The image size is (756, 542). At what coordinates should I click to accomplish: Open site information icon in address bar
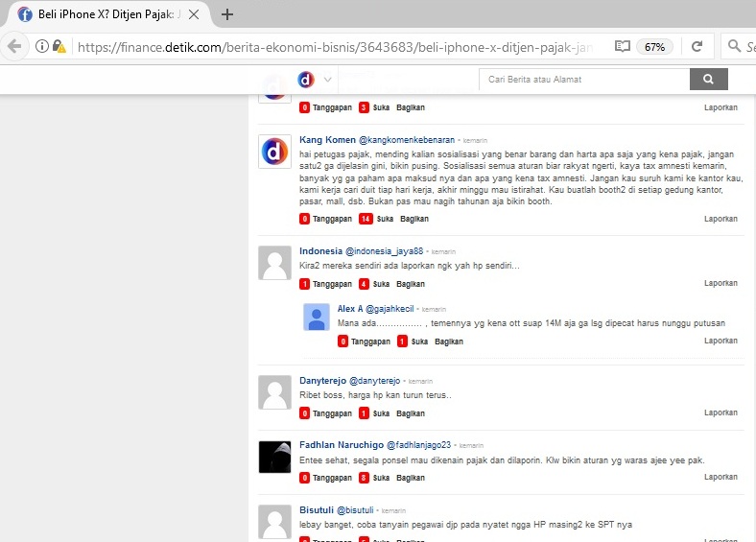click(42, 46)
